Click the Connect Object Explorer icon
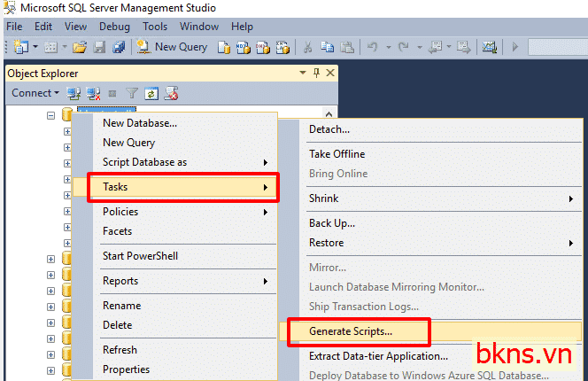The width and height of the screenshot is (588, 381). tap(73, 93)
